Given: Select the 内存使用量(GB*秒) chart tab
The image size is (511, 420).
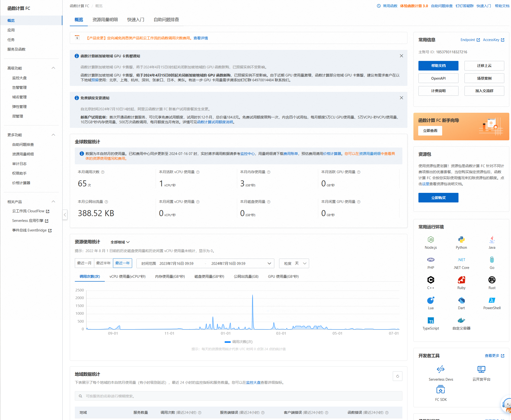Looking at the screenshot, I should click(x=170, y=277).
